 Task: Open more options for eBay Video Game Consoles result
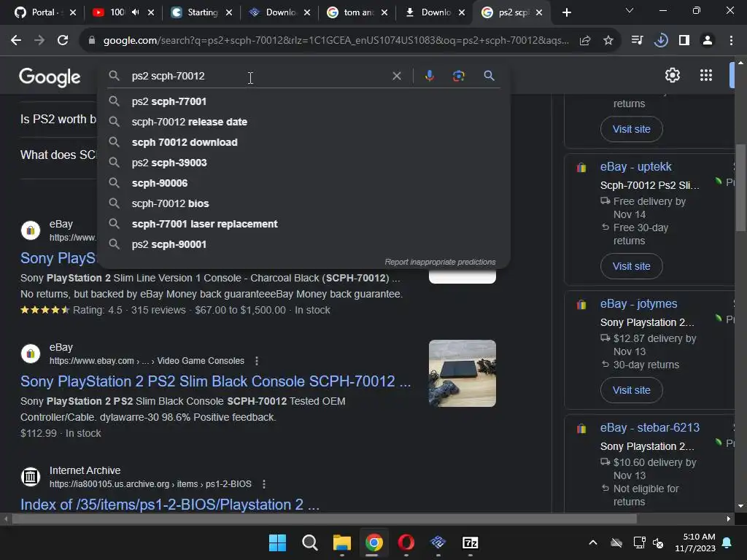click(257, 361)
